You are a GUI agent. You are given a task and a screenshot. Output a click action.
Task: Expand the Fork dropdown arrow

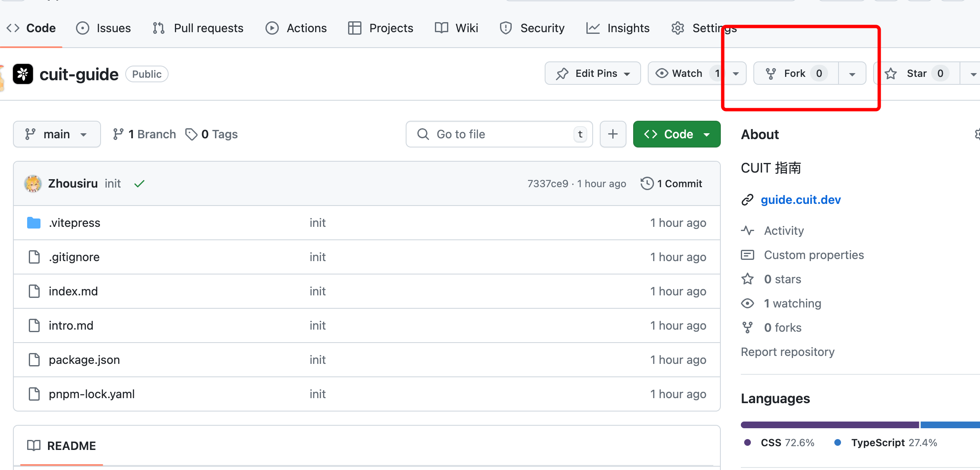tap(851, 74)
